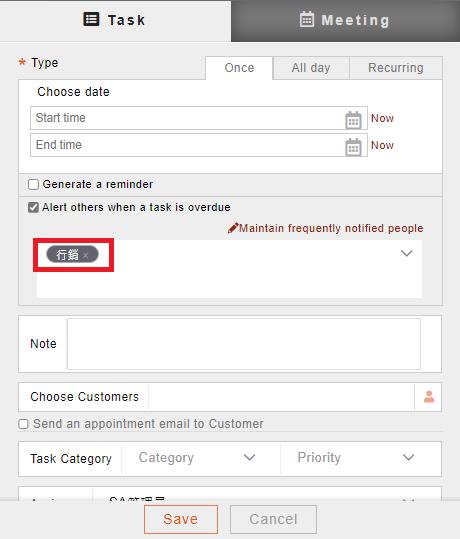Click into the Note text area

pyautogui.click(x=244, y=344)
